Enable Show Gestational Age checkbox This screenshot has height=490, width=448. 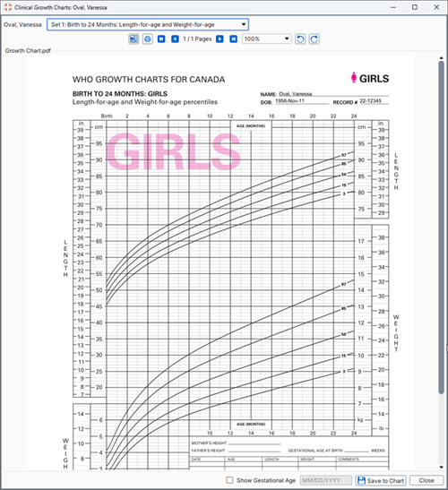(229, 480)
